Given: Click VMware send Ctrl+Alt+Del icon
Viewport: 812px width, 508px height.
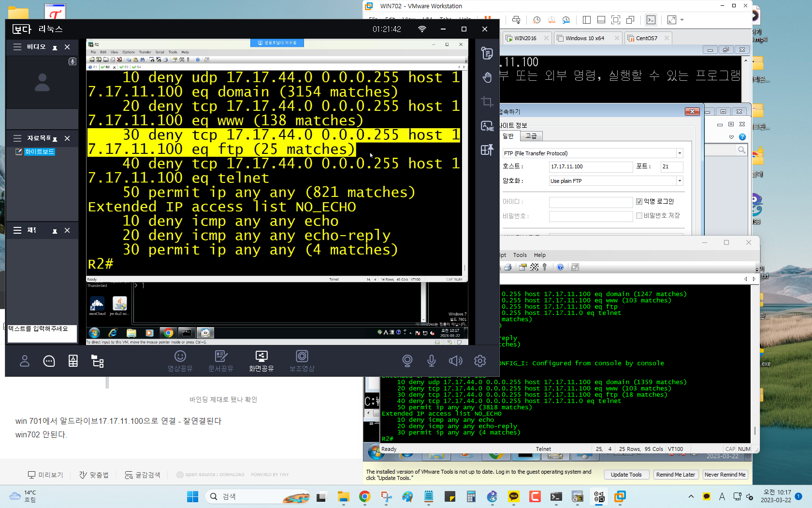Looking at the screenshot, I should coord(516,20).
